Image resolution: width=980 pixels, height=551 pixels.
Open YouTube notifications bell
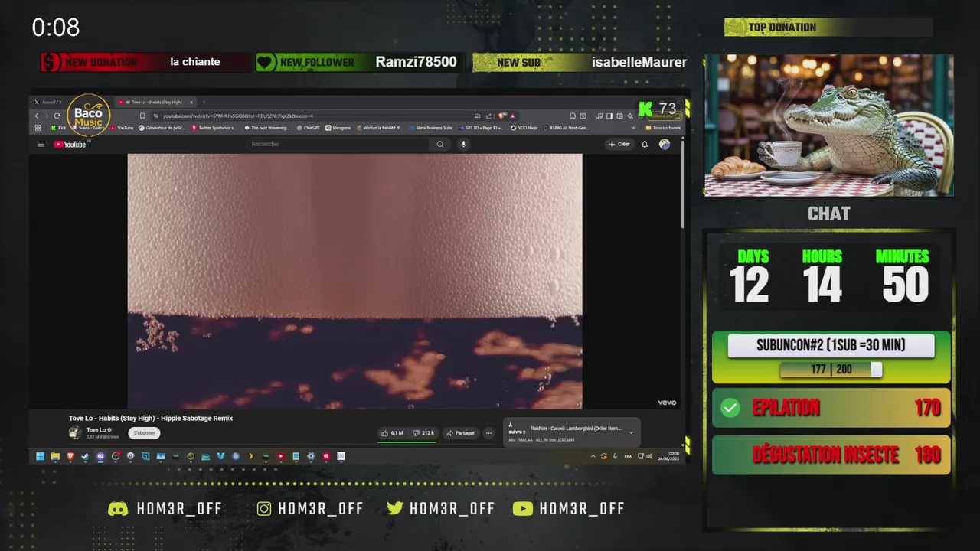coord(645,144)
